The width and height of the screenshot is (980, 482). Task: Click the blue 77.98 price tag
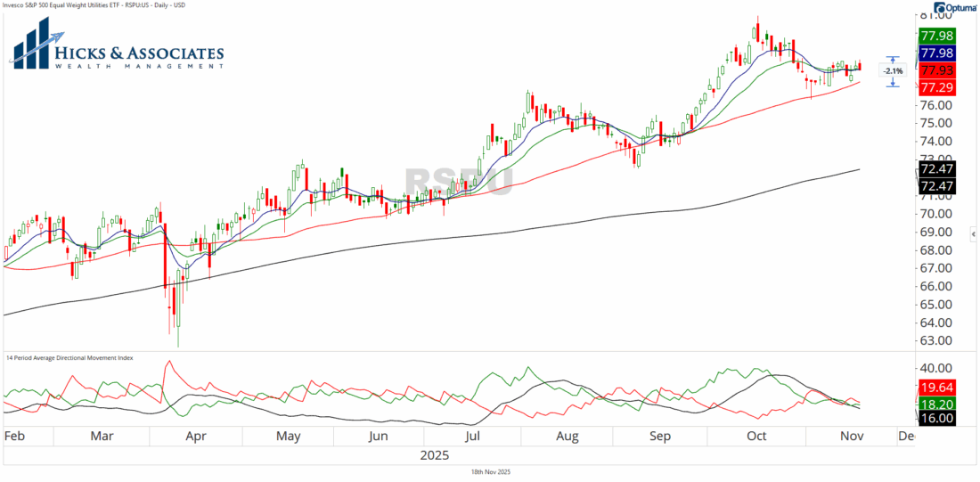tap(936, 53)
